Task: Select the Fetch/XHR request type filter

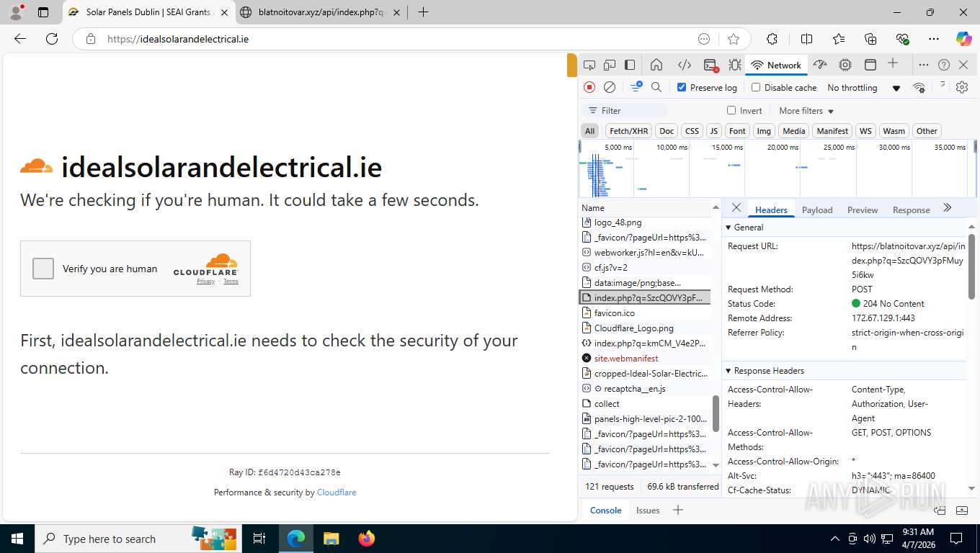Action: point(628,130)
